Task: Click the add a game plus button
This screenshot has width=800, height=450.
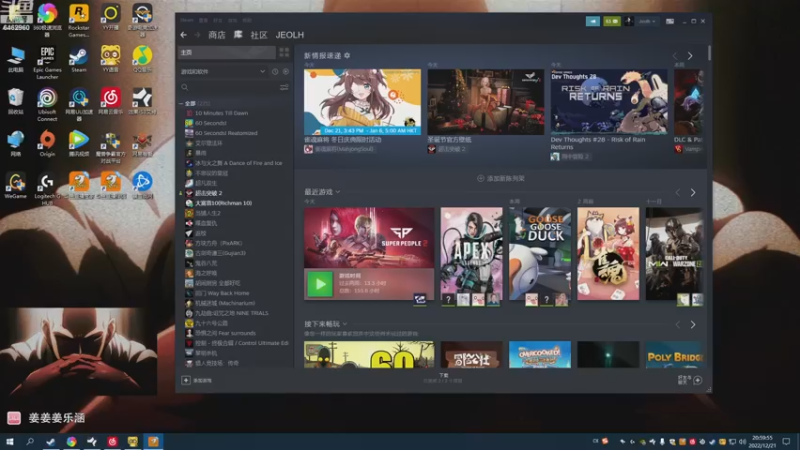Action: click(x=186, y=380)
